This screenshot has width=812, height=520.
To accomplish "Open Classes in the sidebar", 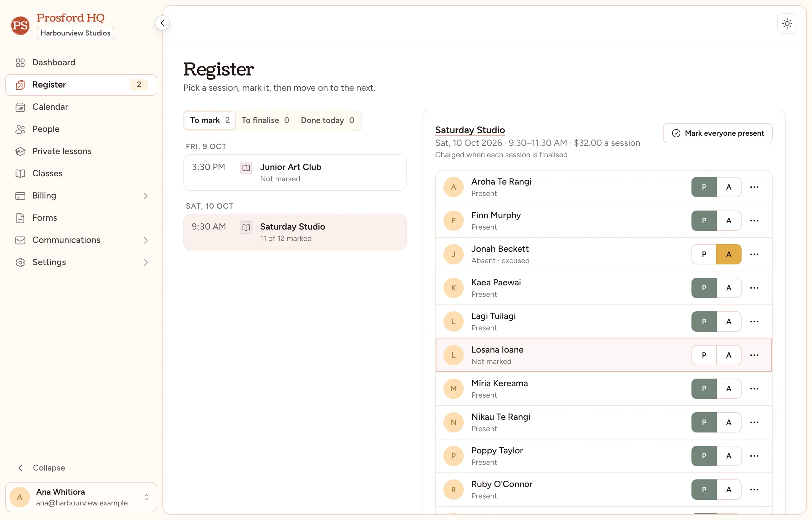I will click(x=81, y=173).
